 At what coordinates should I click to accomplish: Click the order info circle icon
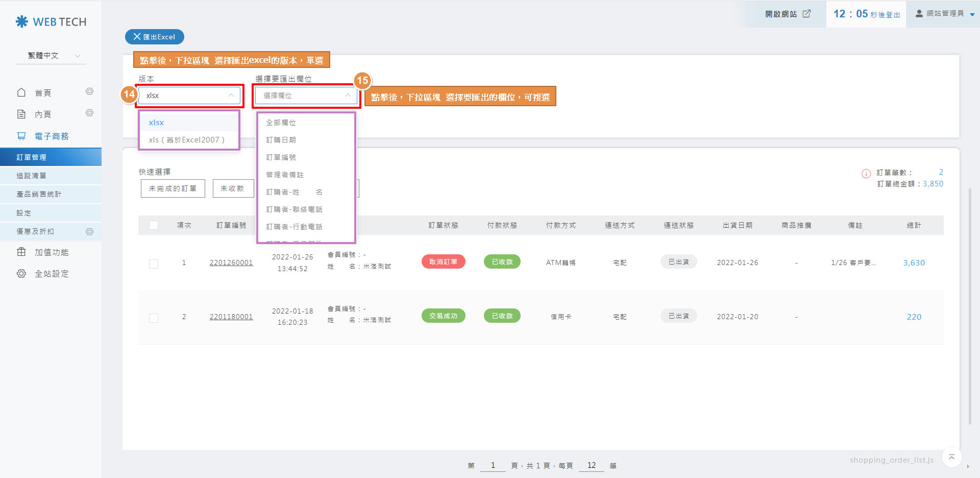point(866,174)
